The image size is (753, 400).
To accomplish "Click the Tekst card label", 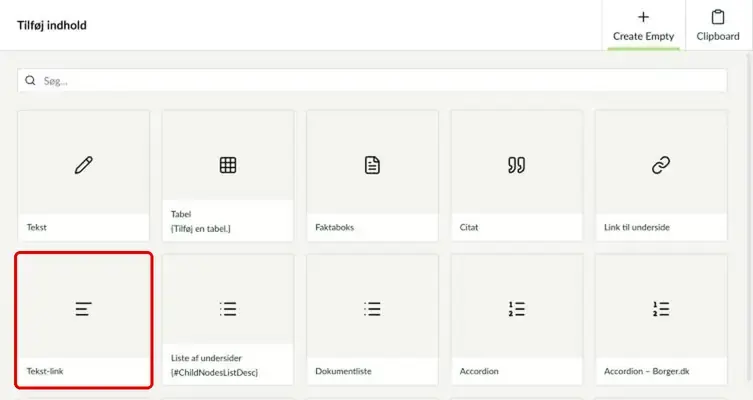I will (x=36, y=227).
